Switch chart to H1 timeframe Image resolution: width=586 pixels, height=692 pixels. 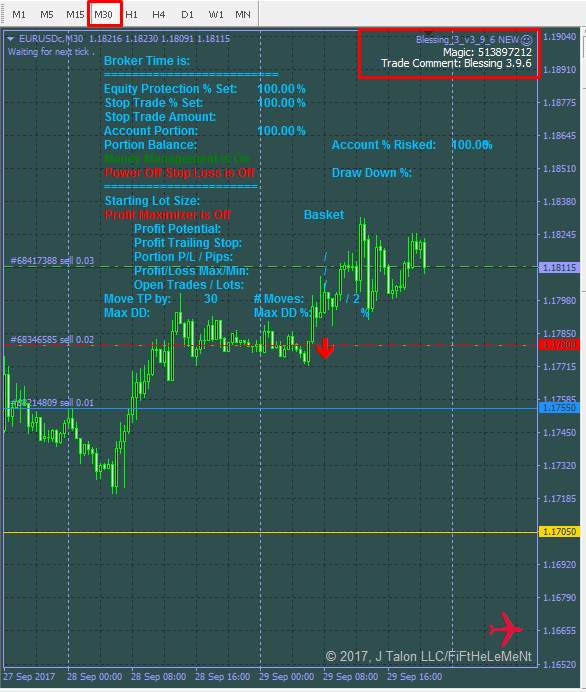131,15
